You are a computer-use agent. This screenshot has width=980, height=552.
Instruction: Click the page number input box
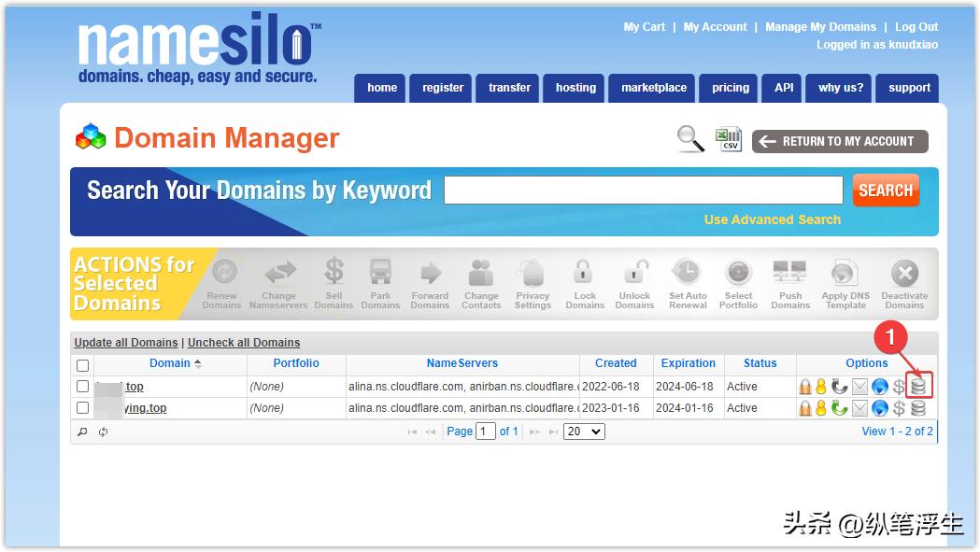[x=485, y=432]
